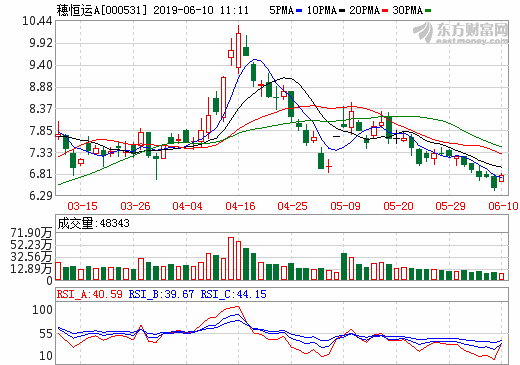Image resolution: width=520 pixels, height=365 pixels.
Task: Select the 06-10 date label
Action: (503, 206)
